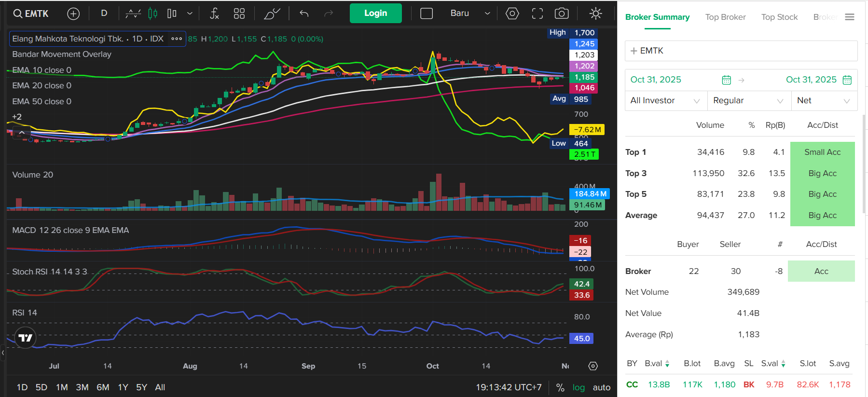This screenshot has width=868, height=397.
Task: Focus the EMTK stock input field
Action: click(x=741, y=51)
